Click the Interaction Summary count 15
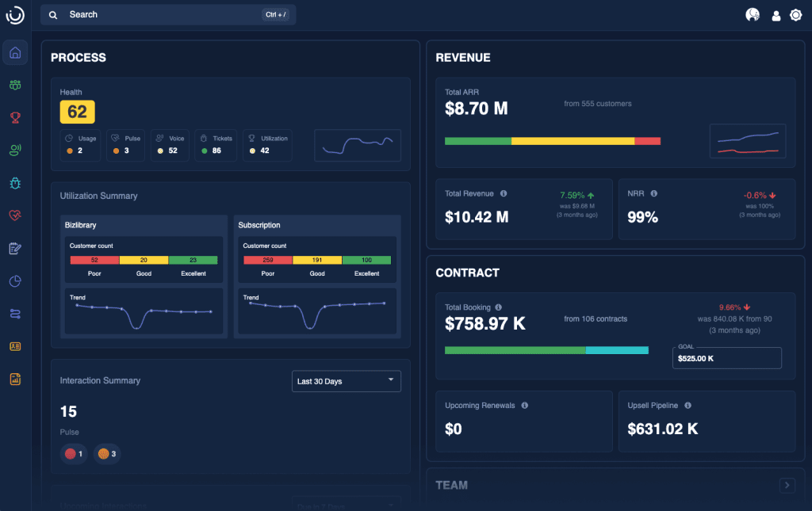The image size is (812, 511). coord(68,412)
